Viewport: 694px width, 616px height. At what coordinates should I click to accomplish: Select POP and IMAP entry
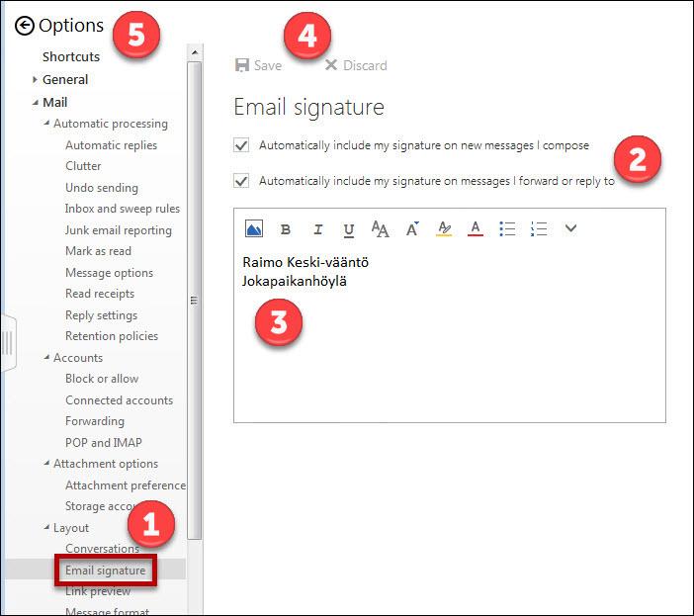click(x=104, y=443)
